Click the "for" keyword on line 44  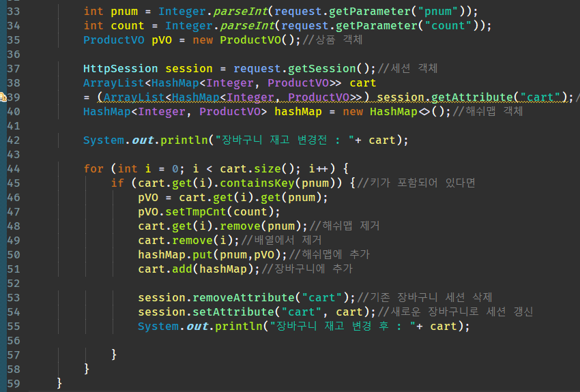93,169
